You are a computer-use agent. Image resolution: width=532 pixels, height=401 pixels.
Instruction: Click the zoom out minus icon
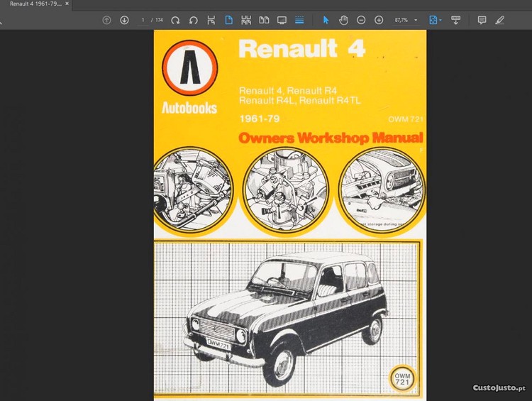[x=361, y=20]
